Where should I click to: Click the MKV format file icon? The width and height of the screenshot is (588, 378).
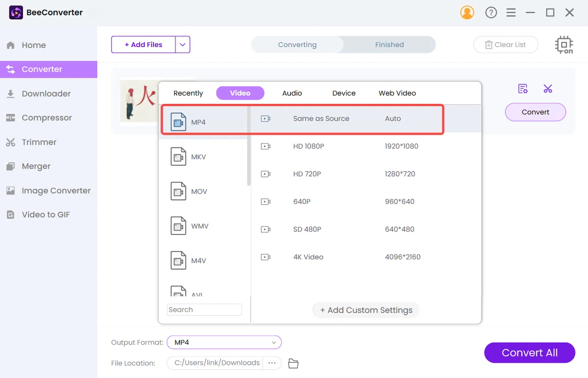(x=178, y=157)
